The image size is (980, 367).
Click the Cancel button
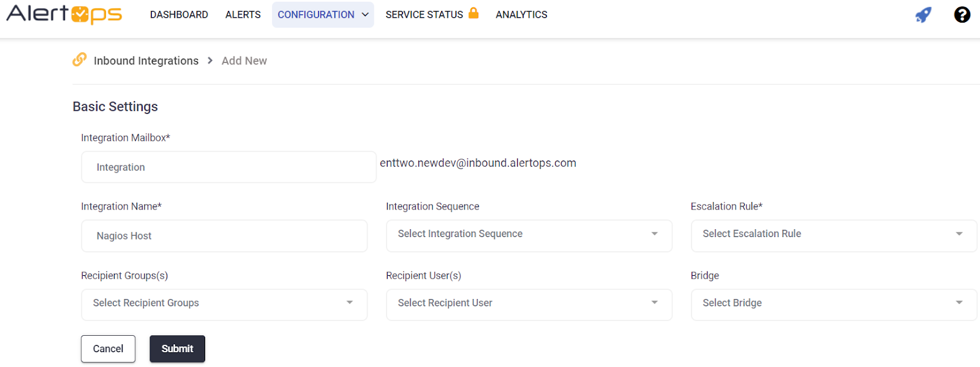[x=108, y=349]
